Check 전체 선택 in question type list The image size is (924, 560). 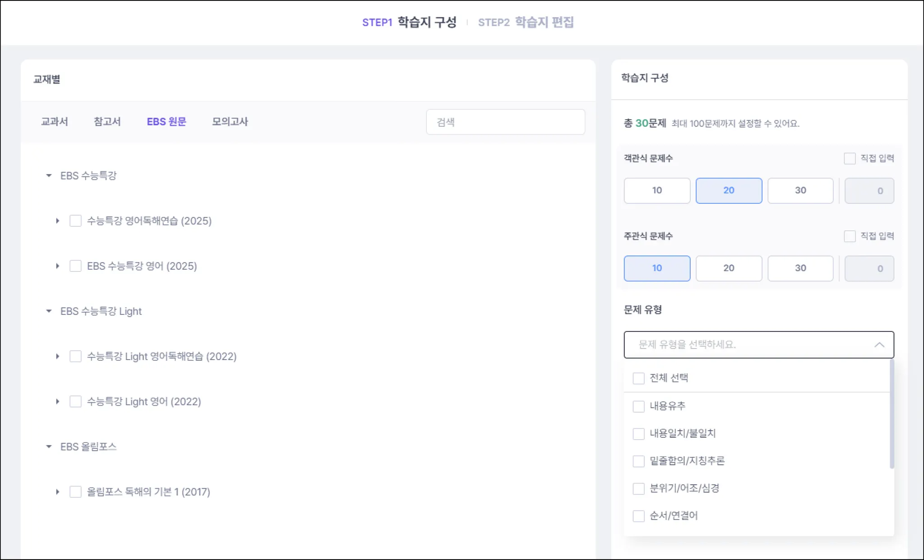(638, 378)
